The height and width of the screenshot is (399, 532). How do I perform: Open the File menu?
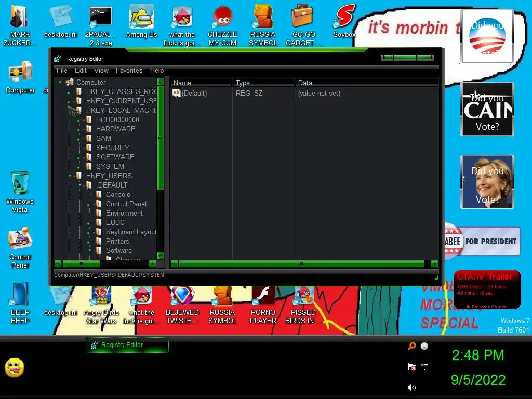coord(62,70)
